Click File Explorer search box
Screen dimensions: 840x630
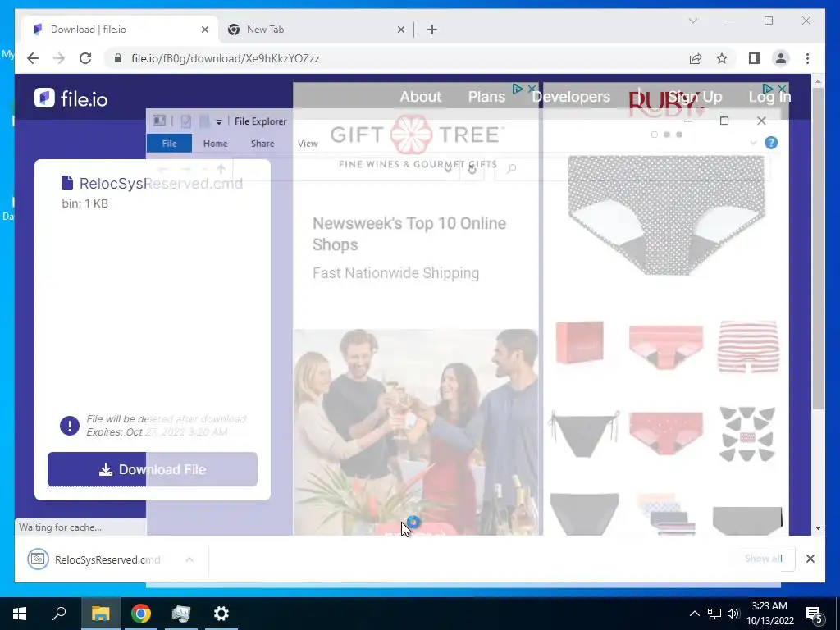(x=632, y=169)
